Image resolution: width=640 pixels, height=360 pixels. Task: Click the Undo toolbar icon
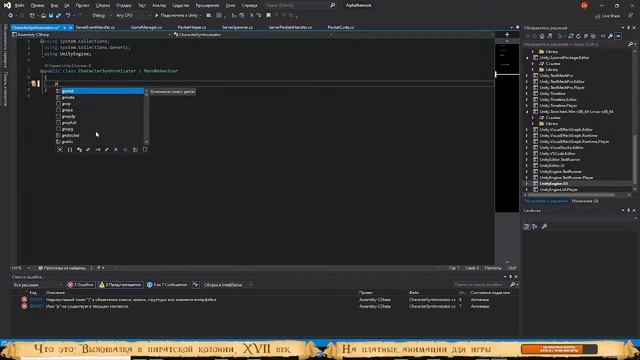[68, 16]
